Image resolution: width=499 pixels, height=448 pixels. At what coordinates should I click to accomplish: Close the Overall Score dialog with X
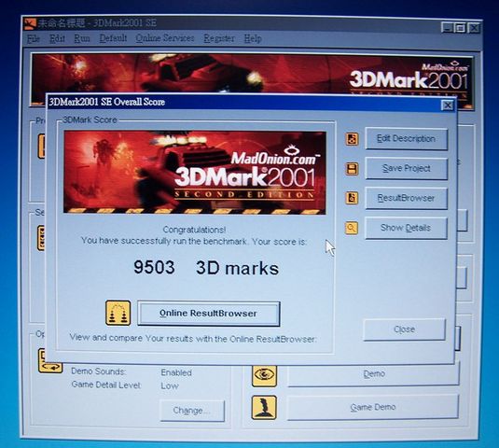point(448,105)
